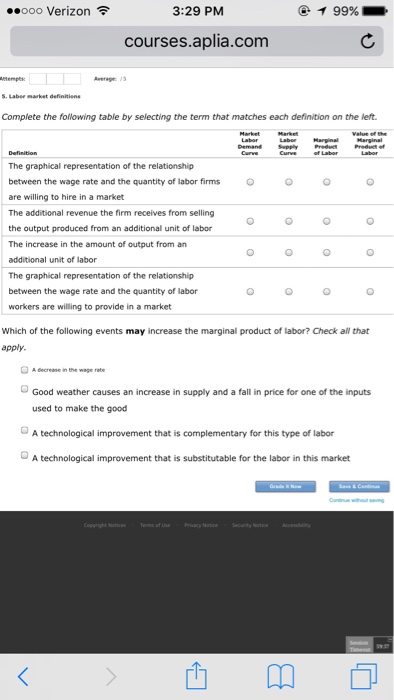The width and height of the screenshot is (394, 700).
Task: Select Market Labor Supply Curve for last definition
Action: tap(289, 292)
